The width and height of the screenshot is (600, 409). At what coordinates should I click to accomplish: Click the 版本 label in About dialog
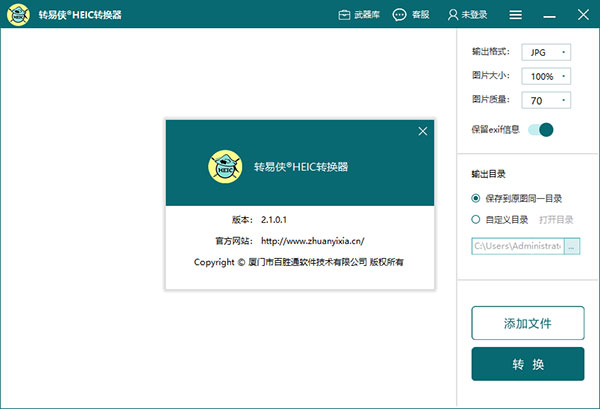(x=242, y=220)
